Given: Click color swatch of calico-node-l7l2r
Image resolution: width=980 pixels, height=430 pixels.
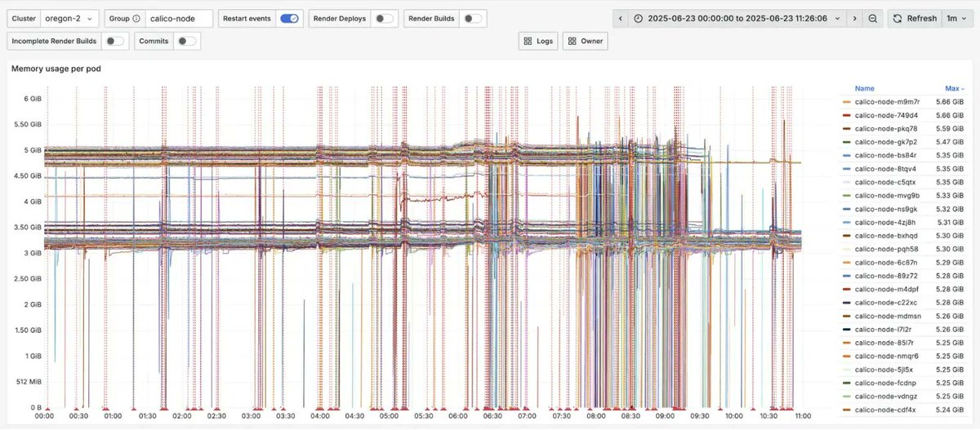Looking at the screenshot, I should point(846,330).
